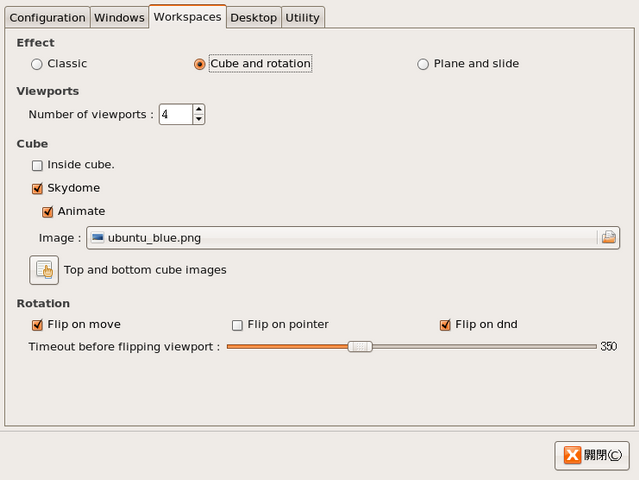Click the number of viewports field
The image size is (639, 480).
point(176,114)
